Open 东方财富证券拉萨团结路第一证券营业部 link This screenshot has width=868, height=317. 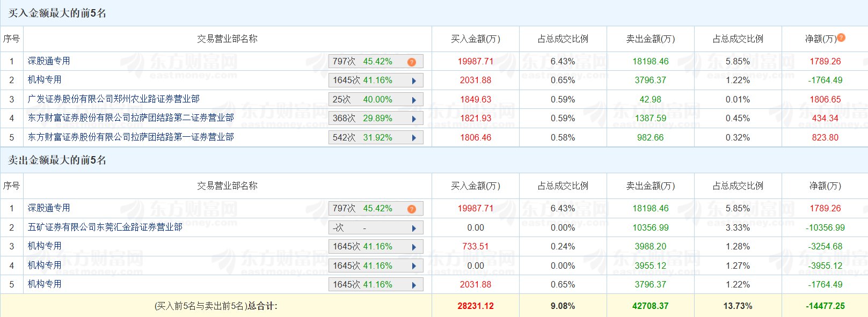coord(130,137)
